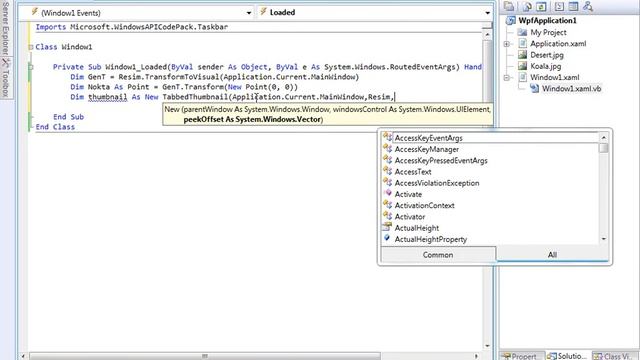This screenshot has width=640, height=360.
Task: Click the editor split bar handle
Action: (x=487, y=25)
